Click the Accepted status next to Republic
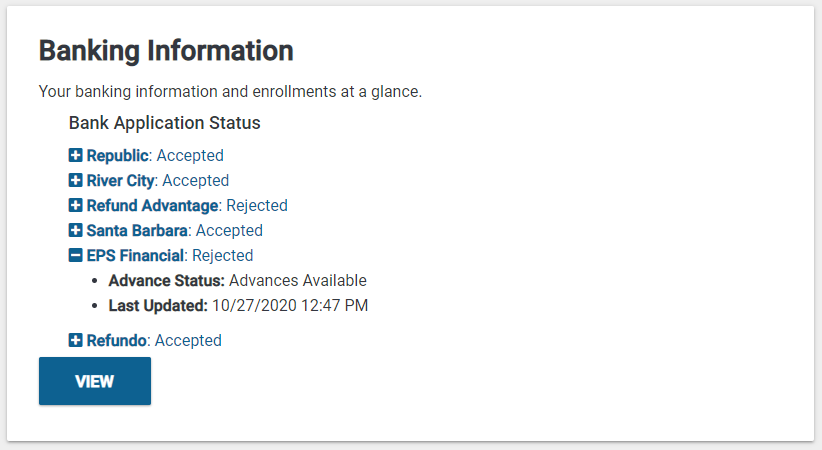 [x=190, y=156]
